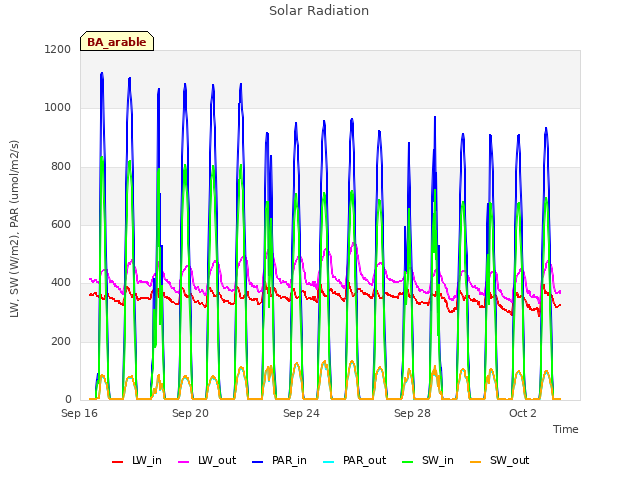640x480 pixels.
Task: Click the cyan PAR_out legend swatch
Action: [x=329, y=462]
